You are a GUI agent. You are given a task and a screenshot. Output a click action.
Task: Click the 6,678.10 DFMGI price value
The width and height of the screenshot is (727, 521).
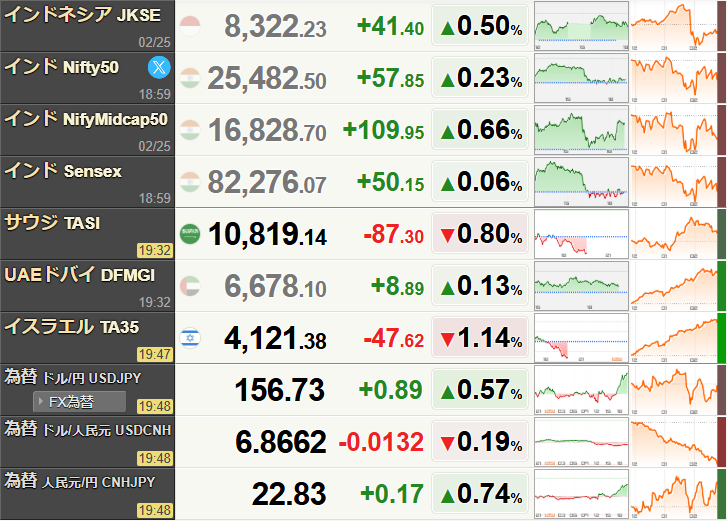coord(275,286)
